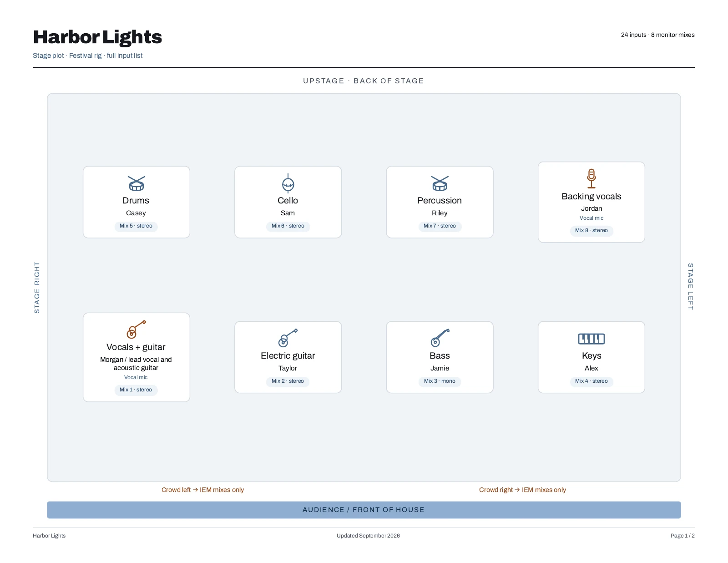
Task: Click the Backing vocals microphone icon
Action: [591, 179]
